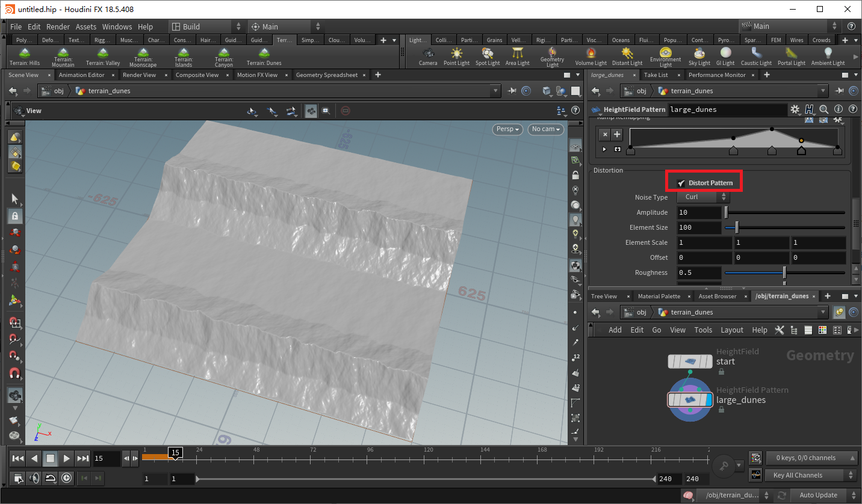
Task: Jump to the first frame button
Action: tap(18, 458)
